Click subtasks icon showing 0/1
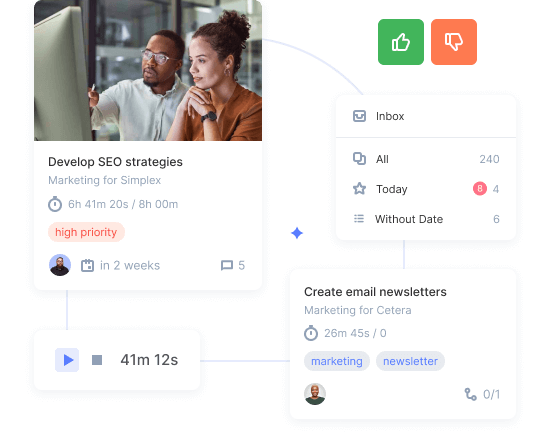Image resolution: width=536 pixels, height=439 pixels. click(x=470, y=394)
